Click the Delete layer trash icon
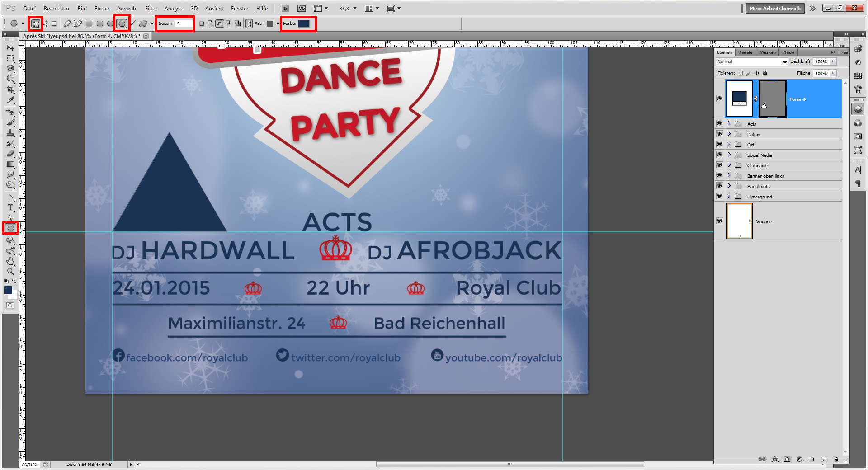This screenshot has height=470, width=868. [836, 460]
